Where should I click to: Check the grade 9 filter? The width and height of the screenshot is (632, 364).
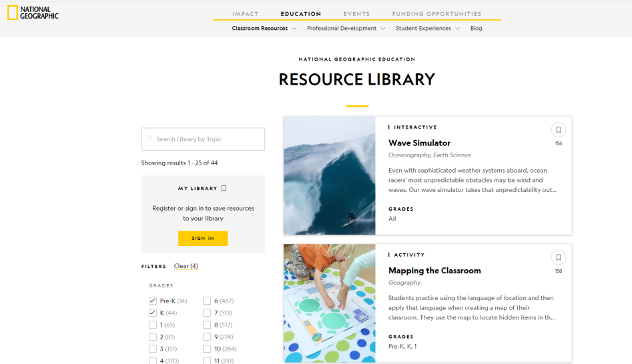pyautogui.click(x=207, y=337)
